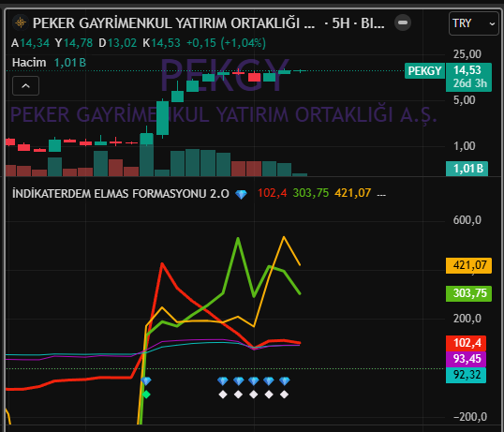Click the PEKGY price label tag
Viewport: 504px width, 432px height.
coord(424,70)
